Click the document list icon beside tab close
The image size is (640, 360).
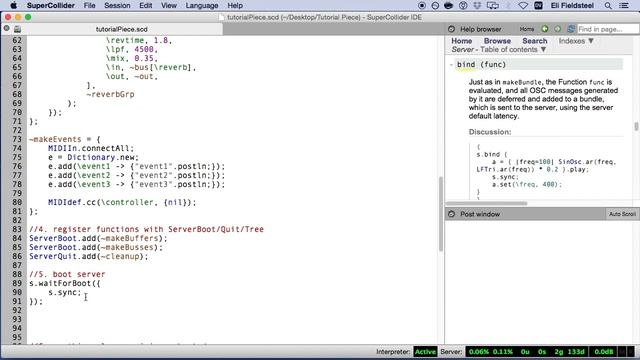click(17, 29)
